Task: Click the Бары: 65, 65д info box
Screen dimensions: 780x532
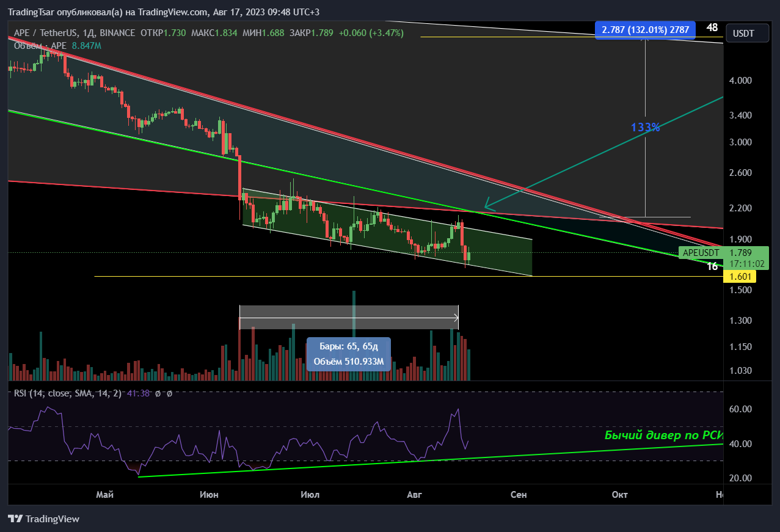Action: [349, 354]
